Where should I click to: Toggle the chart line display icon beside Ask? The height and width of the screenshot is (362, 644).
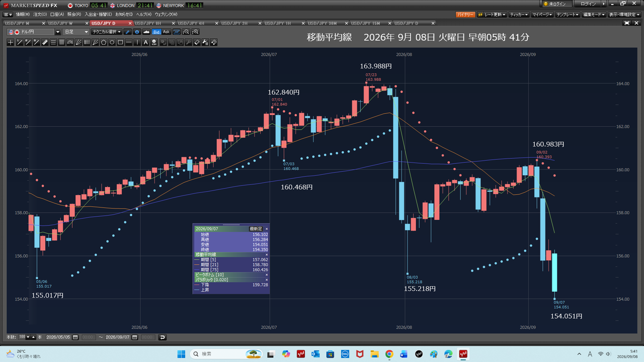pyautogui.click(x=177, y=32)
